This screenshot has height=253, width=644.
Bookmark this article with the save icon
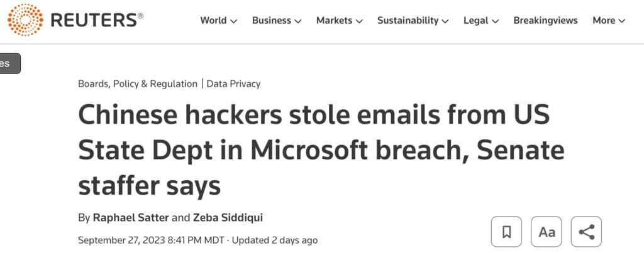click(506, 232)
